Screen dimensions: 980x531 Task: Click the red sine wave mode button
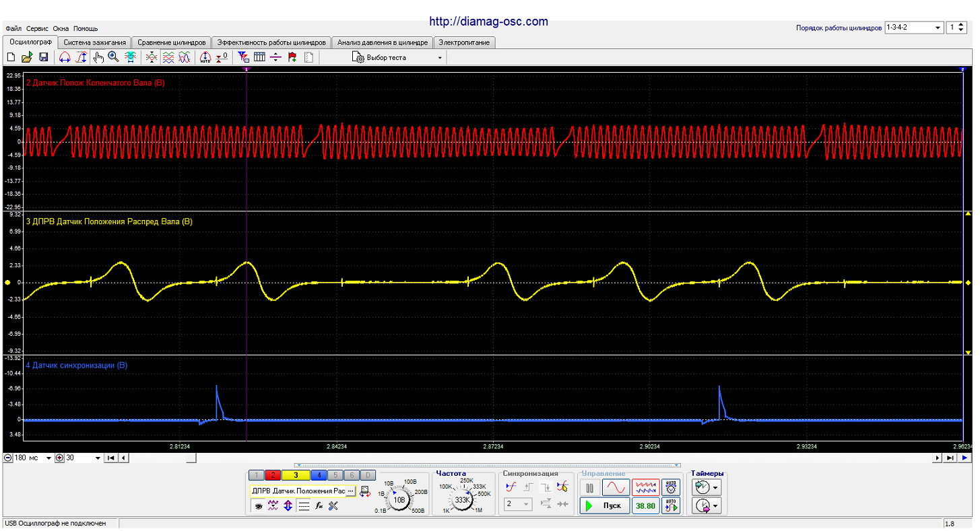[616, 488]
